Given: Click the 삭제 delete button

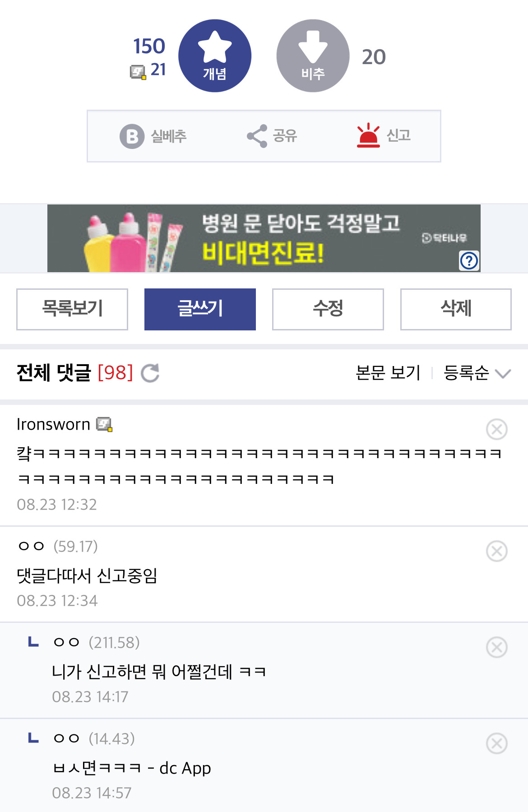Looking at the screenshot, I should (x=456, y=309).
